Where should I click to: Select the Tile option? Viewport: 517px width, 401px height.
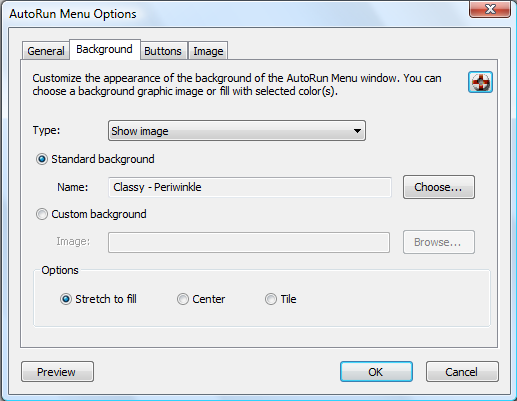[x=271, y=299]
